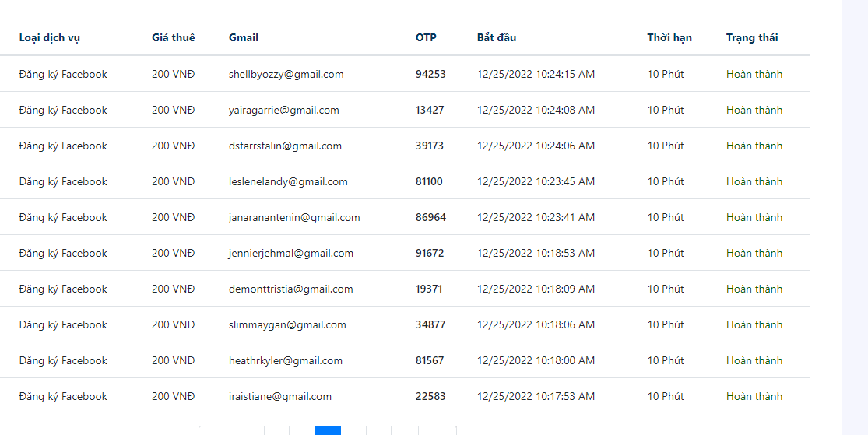Click OTP code 13427
The height and width of the screenshot is (435, 868).
click(x=430, y=111)
